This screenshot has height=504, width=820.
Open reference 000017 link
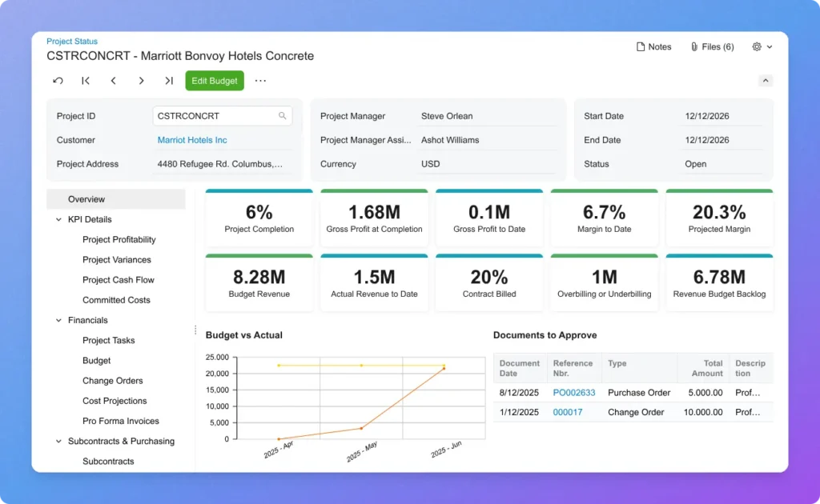[568, 412]
